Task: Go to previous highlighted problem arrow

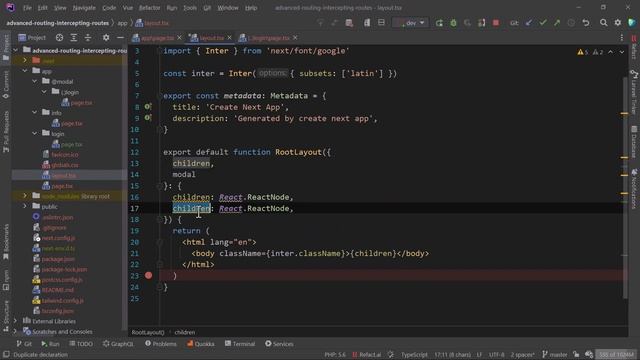Action: [610, 52]
